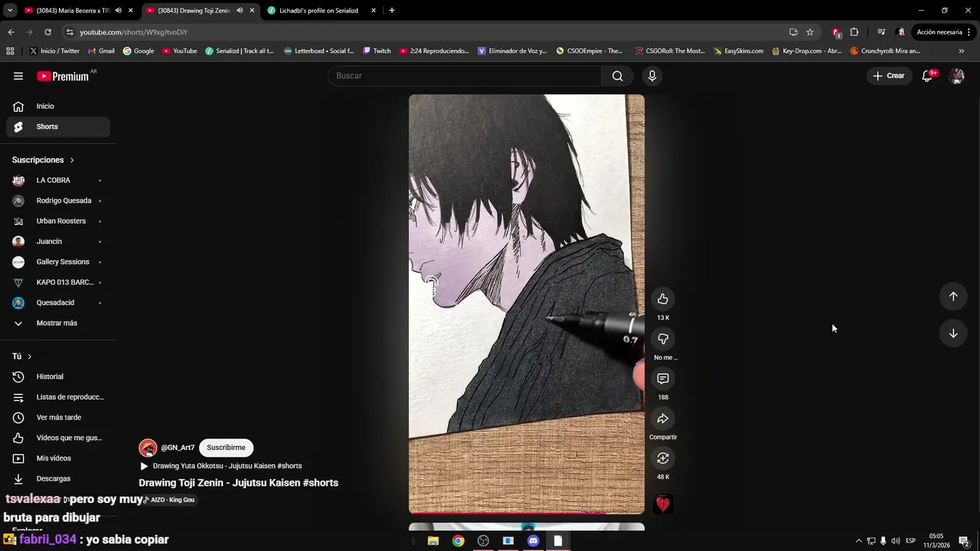This screenshot has width=980, height=551.
Task: Open the sound thumbnail with heart
Action: tap(663, 504)
